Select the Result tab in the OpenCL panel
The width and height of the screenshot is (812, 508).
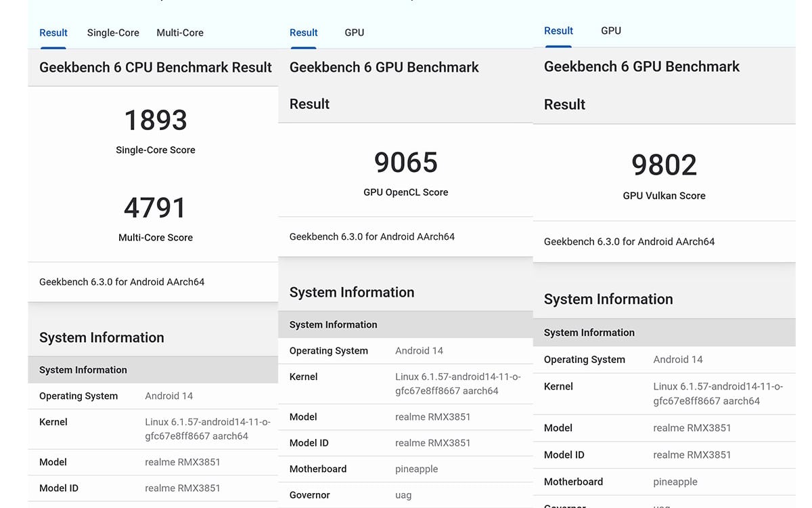point(304,33)
